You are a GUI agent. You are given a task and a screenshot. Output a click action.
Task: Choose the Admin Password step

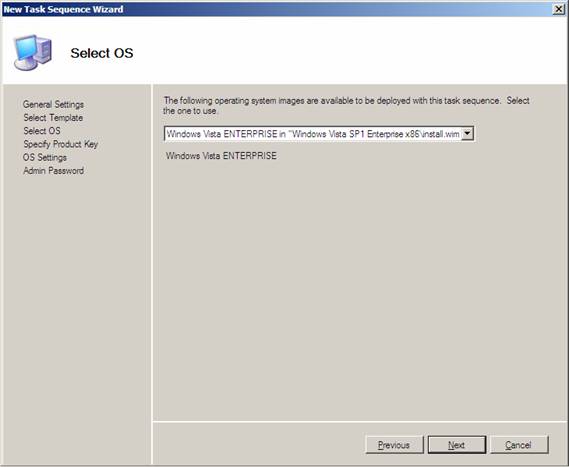pos(53,171)
